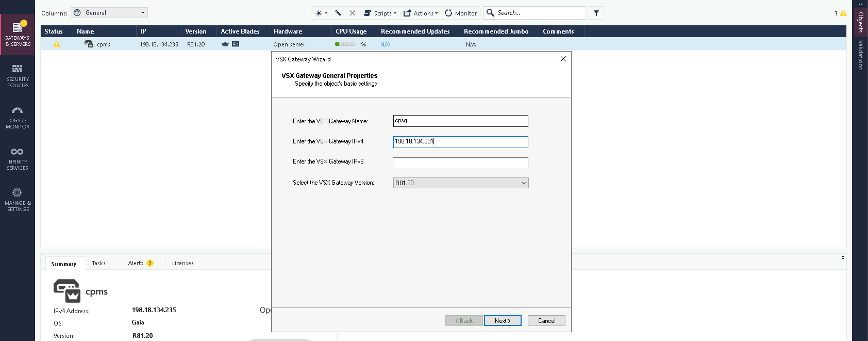This screenshot has width=868, height=341.
Task: Open the Licenses tab
Action: (183, 263)
